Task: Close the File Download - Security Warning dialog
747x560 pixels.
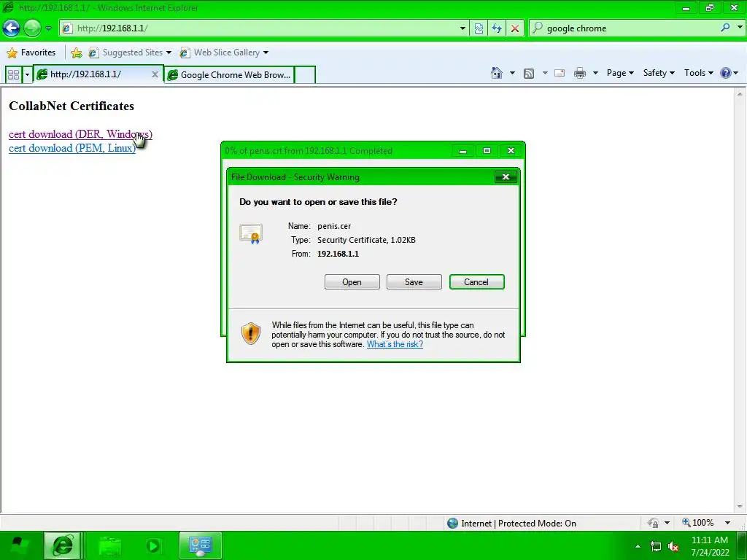Action: pos(506,177)
